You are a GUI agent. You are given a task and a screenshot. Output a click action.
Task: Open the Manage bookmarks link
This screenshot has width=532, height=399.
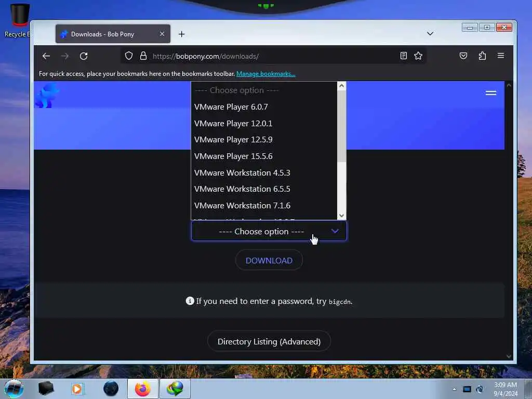tap(265, 74)
